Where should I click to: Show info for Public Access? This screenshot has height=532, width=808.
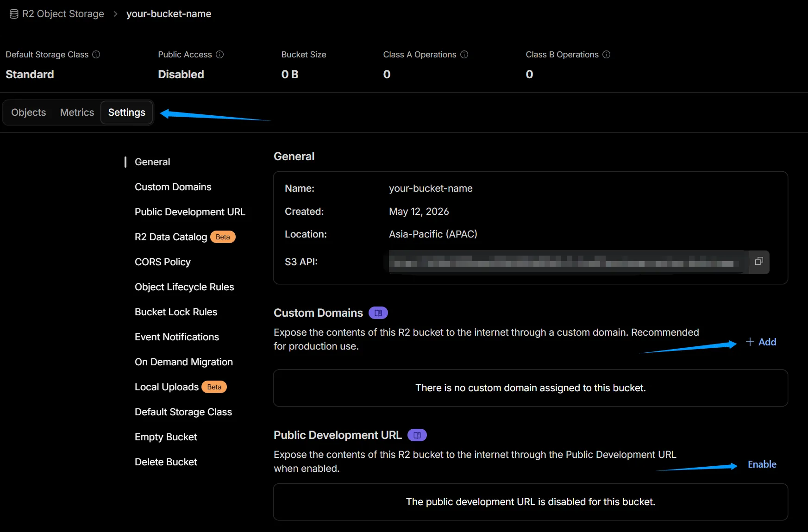tap(220, 55)
